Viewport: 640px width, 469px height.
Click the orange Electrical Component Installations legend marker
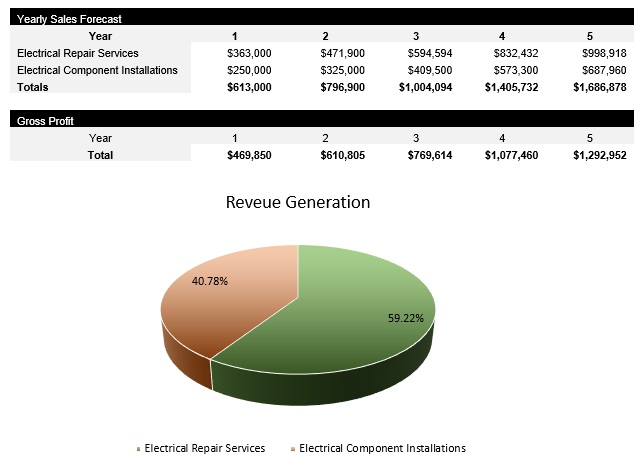coord(294,449)
